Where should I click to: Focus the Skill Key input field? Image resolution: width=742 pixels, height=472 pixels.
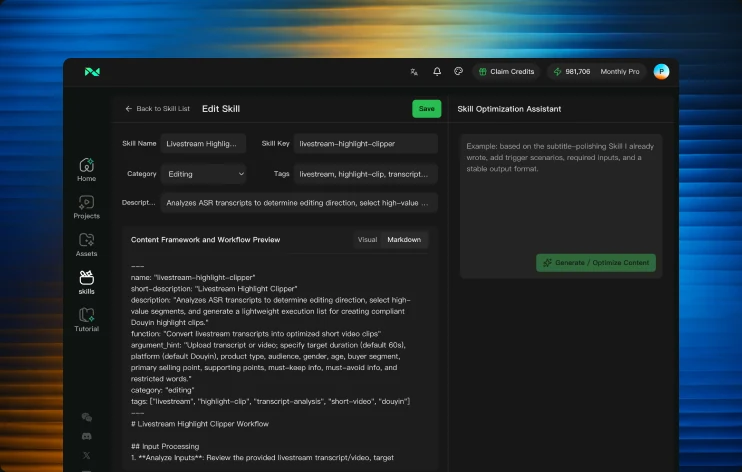365,144
